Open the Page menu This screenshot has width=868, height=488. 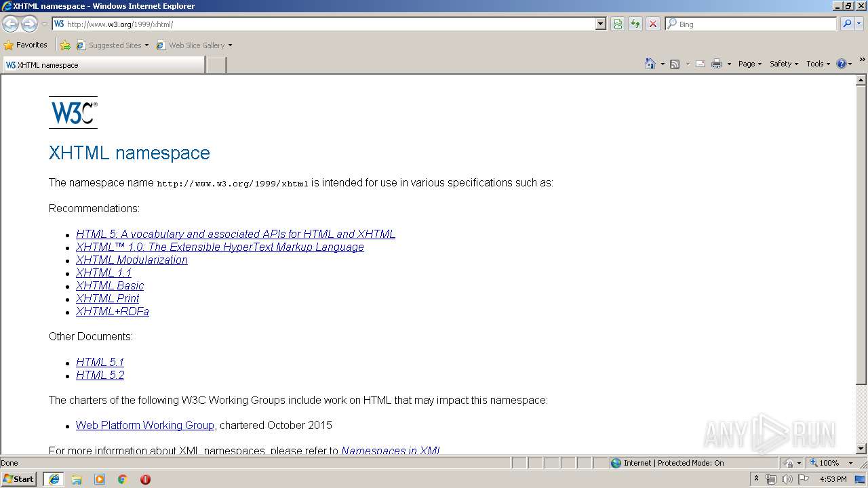click(750, 64)
